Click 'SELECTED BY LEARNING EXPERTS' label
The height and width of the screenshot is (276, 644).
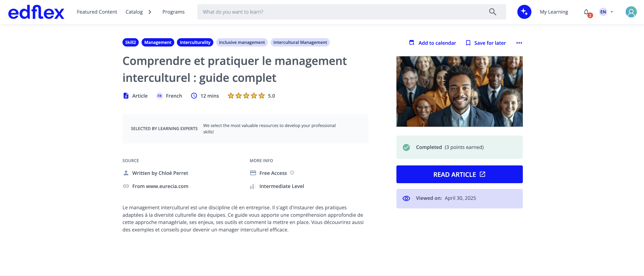click(164, 129)
